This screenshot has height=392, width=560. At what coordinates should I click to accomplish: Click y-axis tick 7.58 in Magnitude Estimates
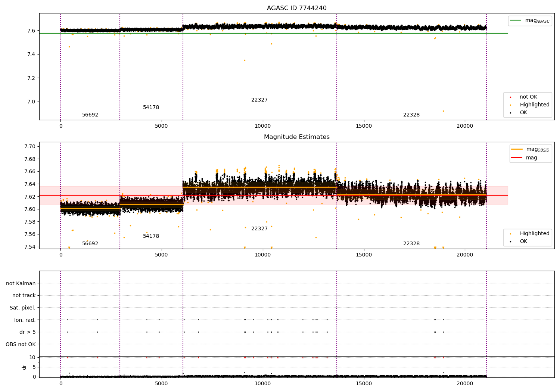(x=30, y=222)
